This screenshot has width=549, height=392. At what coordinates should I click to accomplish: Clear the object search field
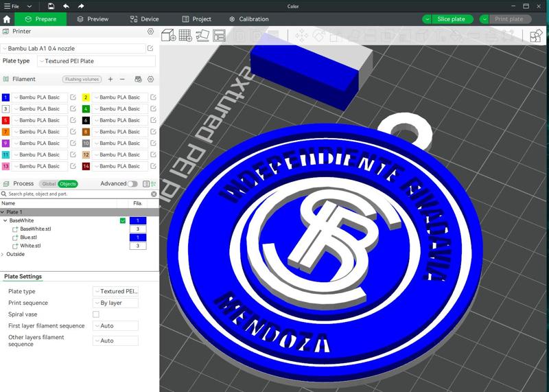pos(154,194)
